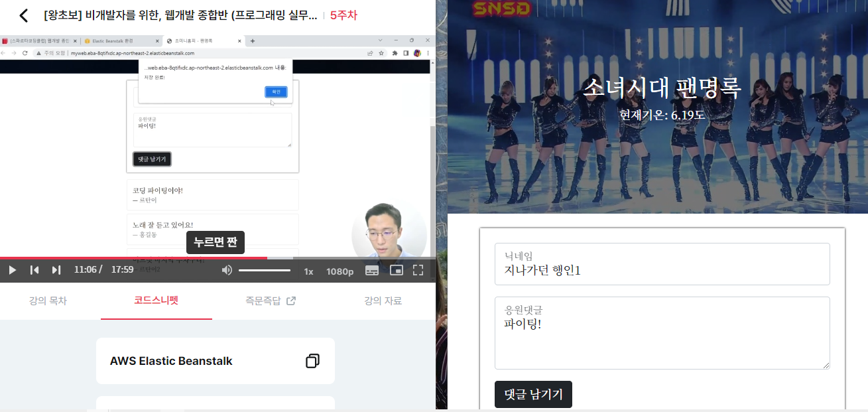
Task: Click the large 댓글 남기기 button
Action: pyautogui.click(x=533, y=395)
